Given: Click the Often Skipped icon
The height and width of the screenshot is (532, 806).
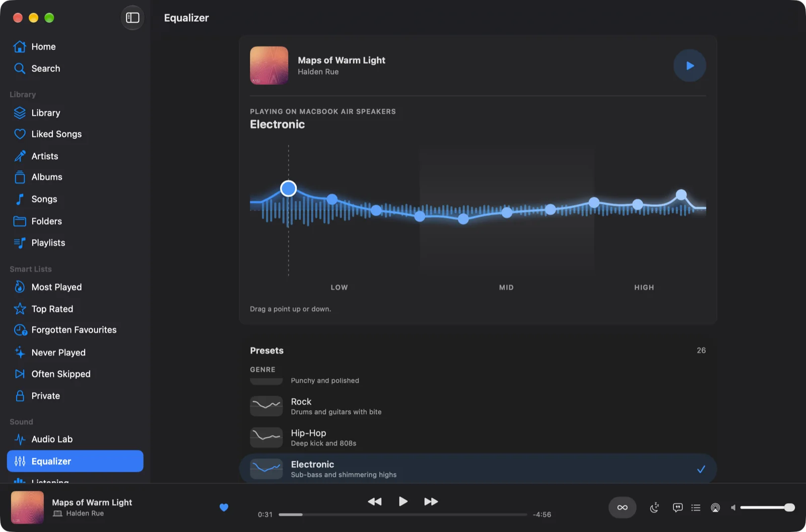Looking at the screenshot, I should click(x=20, y=374).
